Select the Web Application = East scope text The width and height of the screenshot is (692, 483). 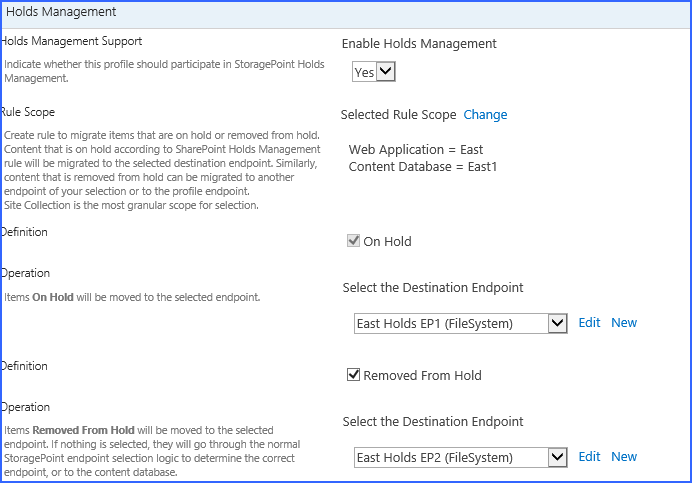tap(416, 150)
